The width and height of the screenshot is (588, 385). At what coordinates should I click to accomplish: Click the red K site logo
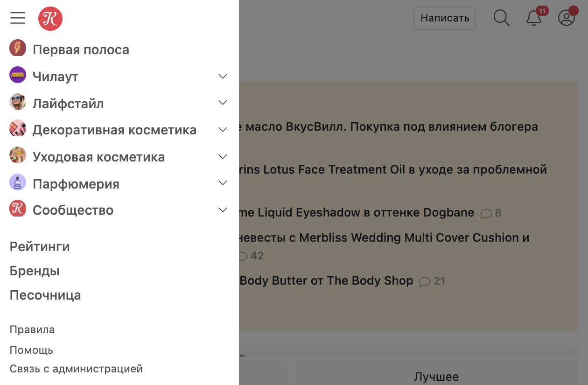pos(50,19)
